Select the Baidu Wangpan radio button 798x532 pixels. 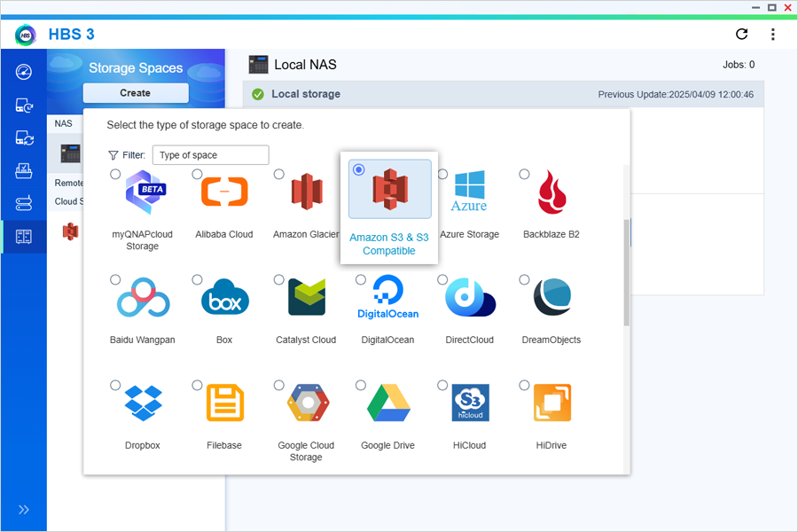[x=115, y=279]
